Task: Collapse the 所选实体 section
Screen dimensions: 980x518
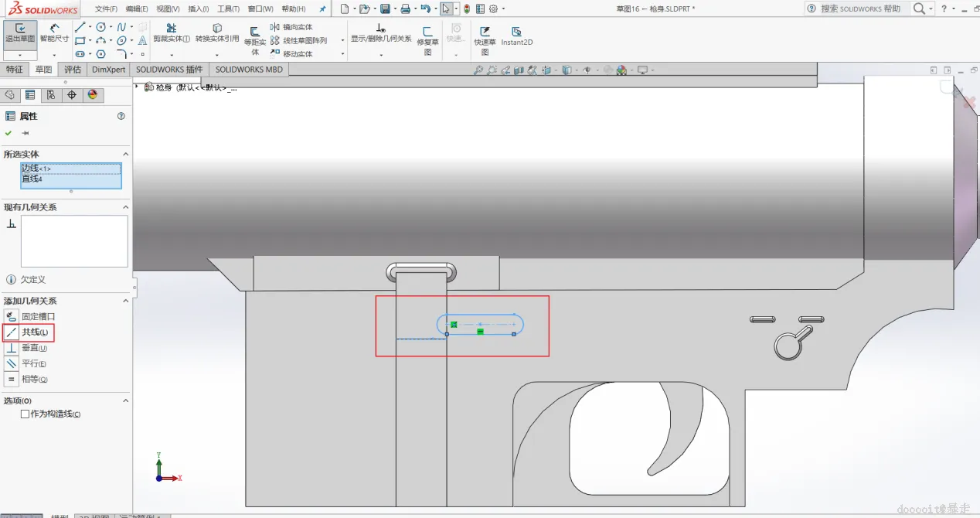Action: coord(125,155)
